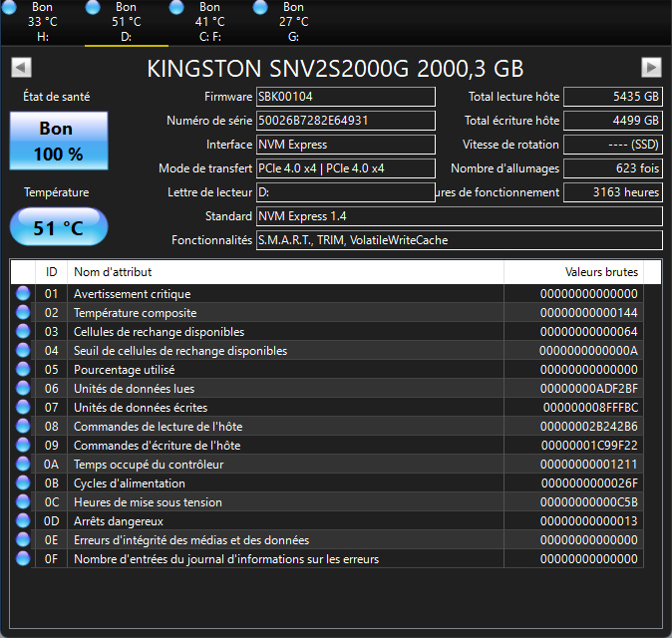Click status orb for Arrêts dangereux row
This screenshot has width=672, height=638.
(x=23, y=521)
